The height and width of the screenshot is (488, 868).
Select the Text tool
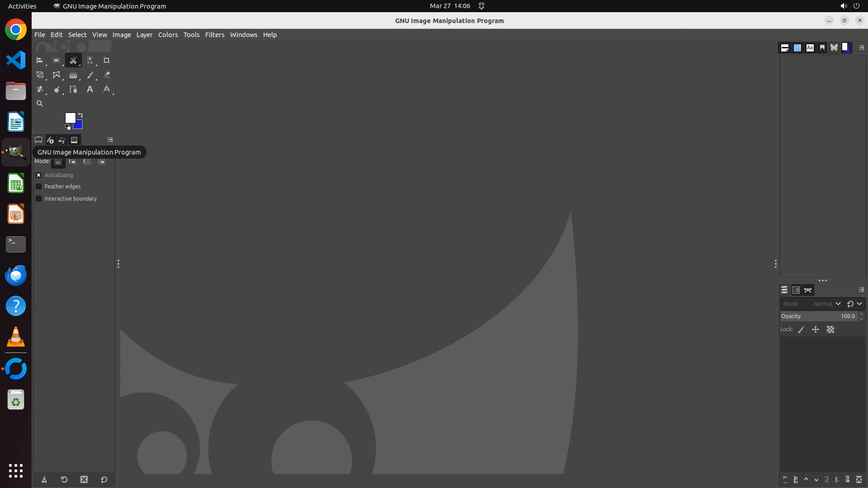(90, 89)
